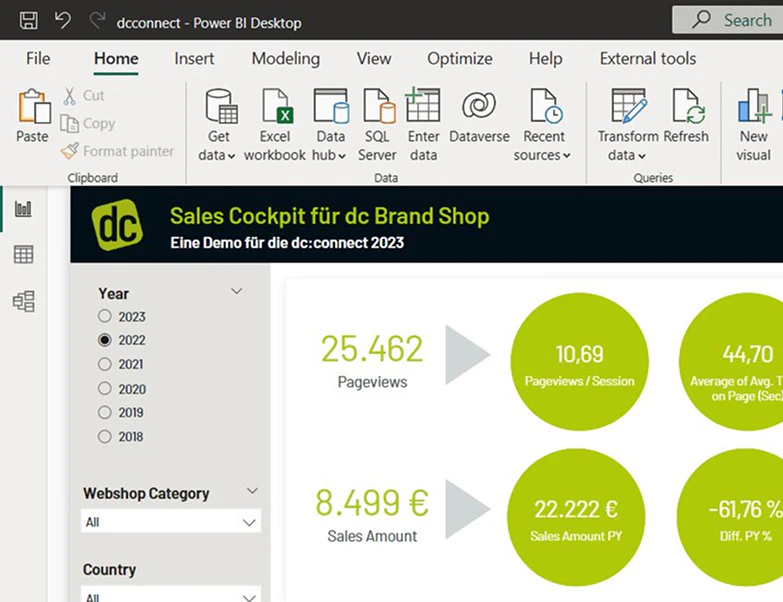Click the 8.499 € Sales Amount card
The image size is (783, 602).
(x=372, y=515)
